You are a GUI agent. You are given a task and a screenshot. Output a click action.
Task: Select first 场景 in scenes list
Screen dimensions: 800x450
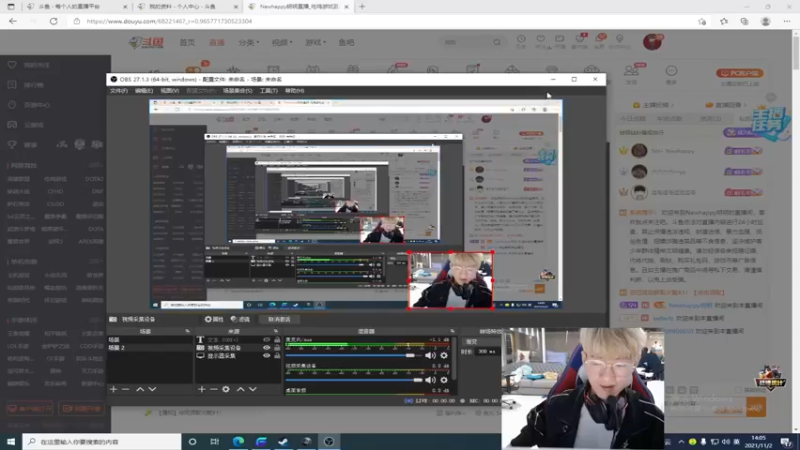[149, 340]
